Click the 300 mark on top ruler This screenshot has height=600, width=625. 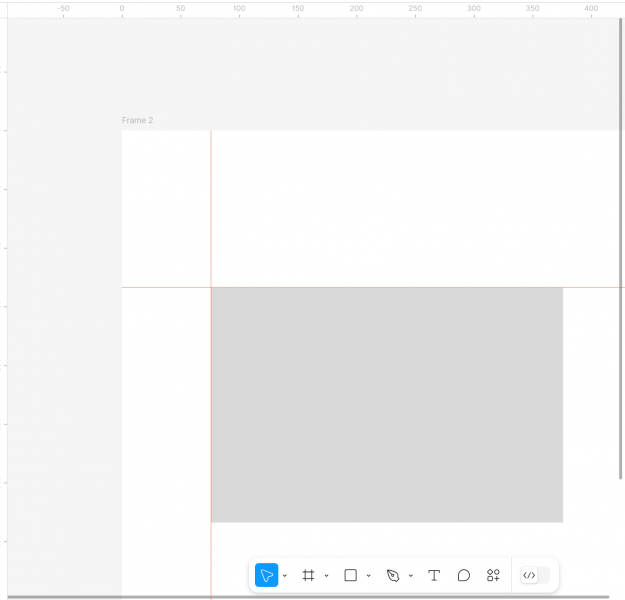[x=474, y=8]
